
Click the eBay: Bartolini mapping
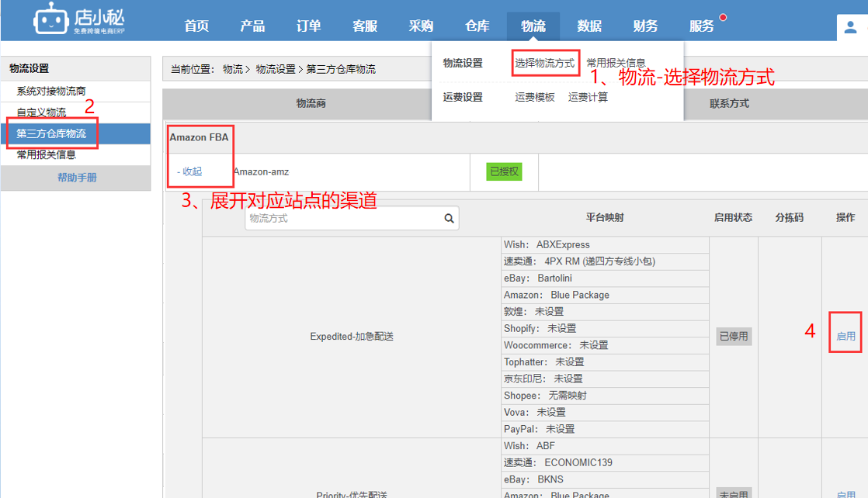tap(538, 278)
